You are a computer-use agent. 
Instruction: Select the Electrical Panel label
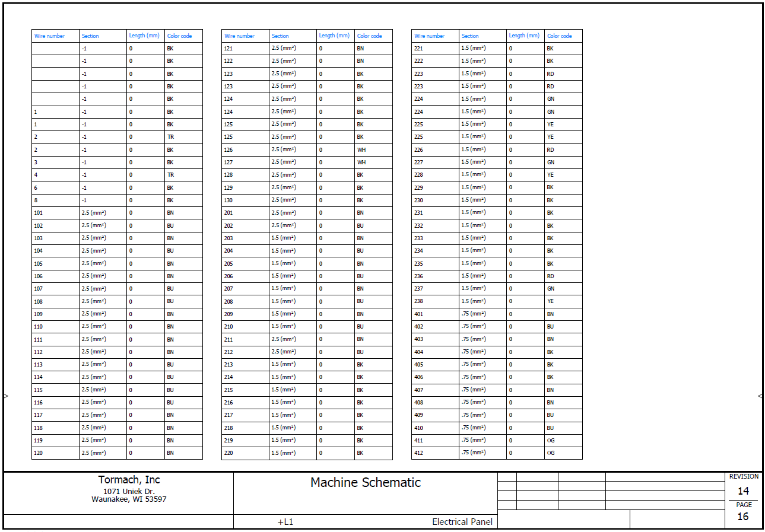tap(462, 522)
